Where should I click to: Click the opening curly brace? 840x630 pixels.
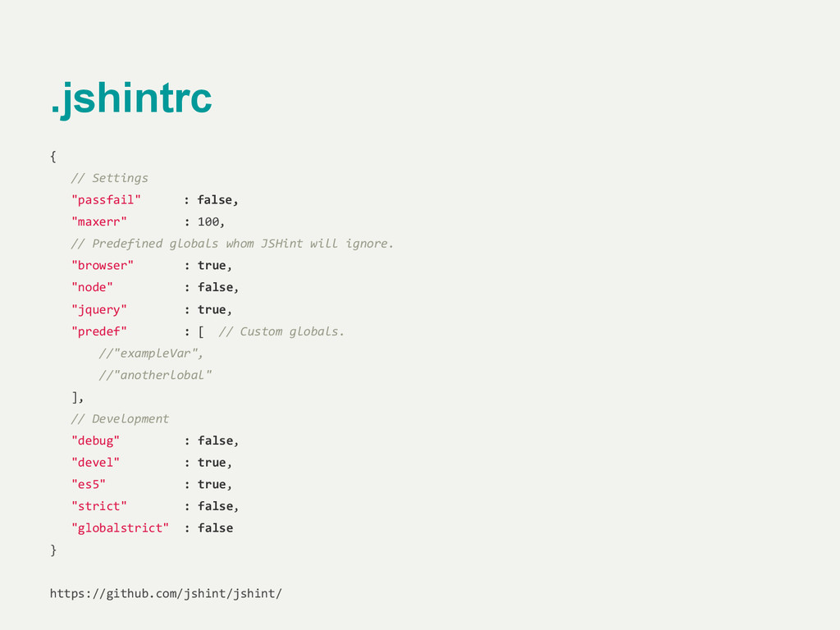pos(53,157)
